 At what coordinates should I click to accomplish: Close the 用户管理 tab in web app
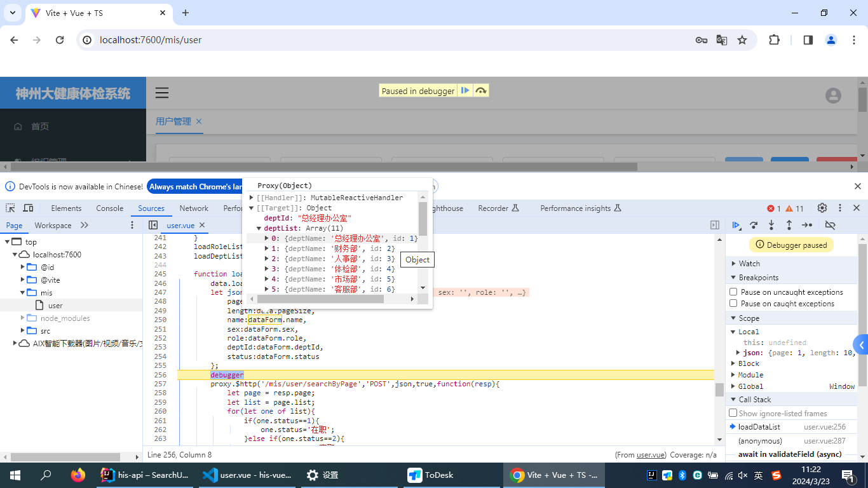(199, 121)
